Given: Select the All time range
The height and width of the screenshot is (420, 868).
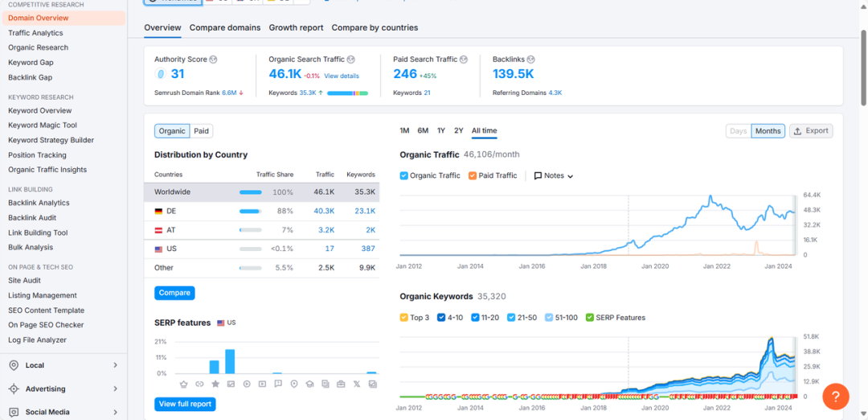Looking at the screenshot, I should coord(485,131).
